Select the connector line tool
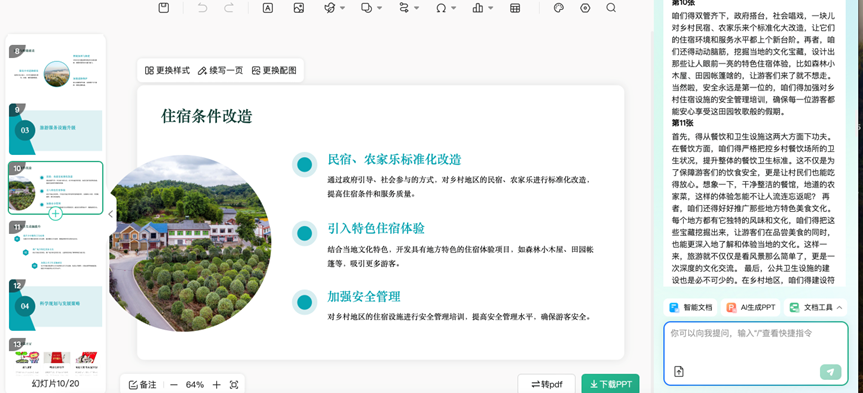The image size is (863, 393). point(404,8)
